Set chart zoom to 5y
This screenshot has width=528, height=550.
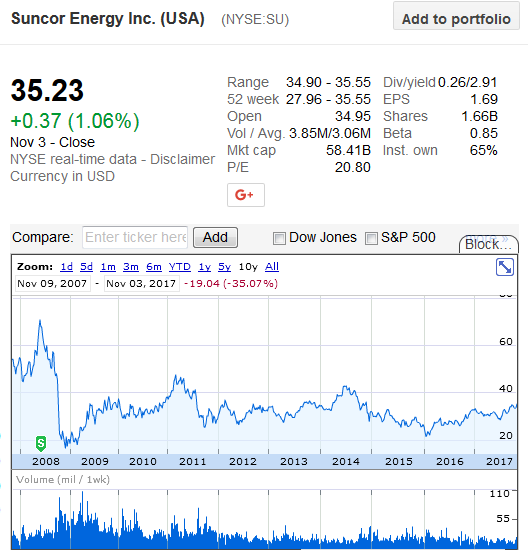click(x=225, y=267)
